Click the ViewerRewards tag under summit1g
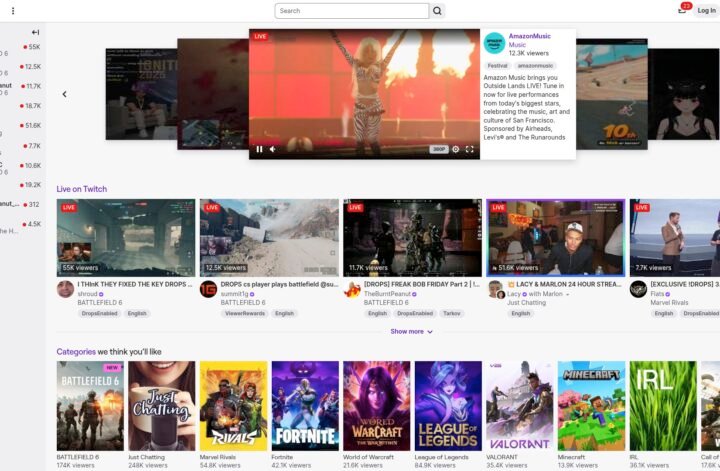Viewport: 720px width, 471px height. (245, 314)
